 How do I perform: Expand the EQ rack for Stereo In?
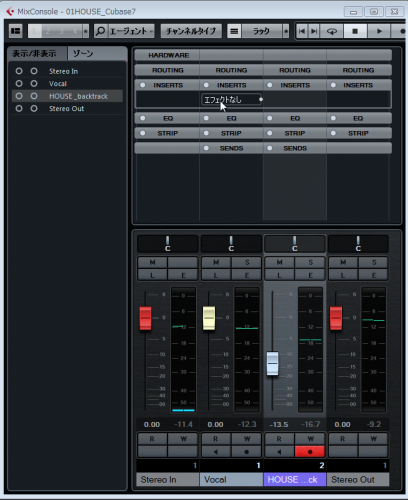[167, 118]
